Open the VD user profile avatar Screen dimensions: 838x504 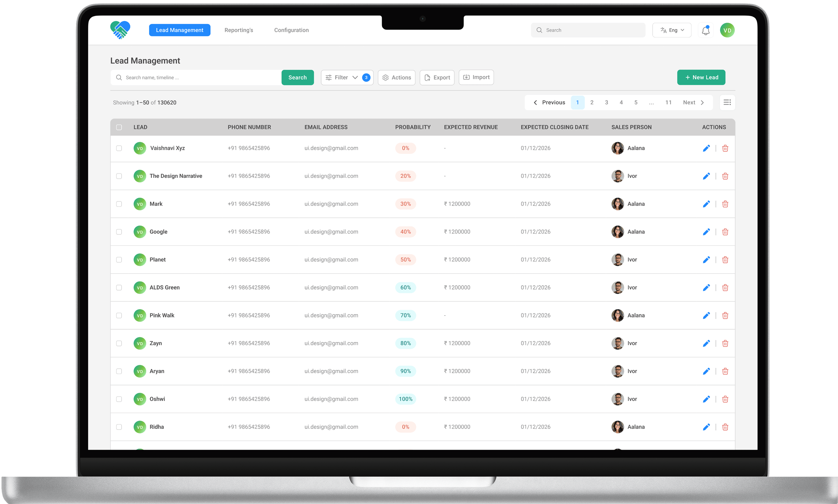727,30
